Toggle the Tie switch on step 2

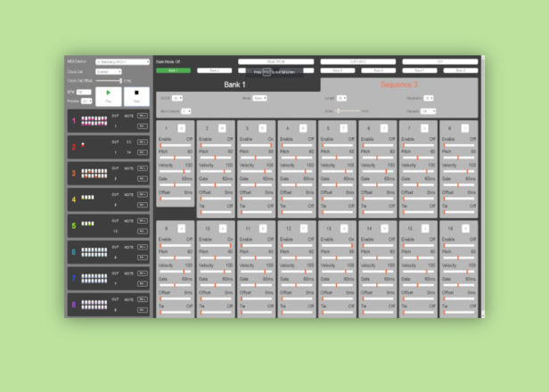tap(216, 212)
